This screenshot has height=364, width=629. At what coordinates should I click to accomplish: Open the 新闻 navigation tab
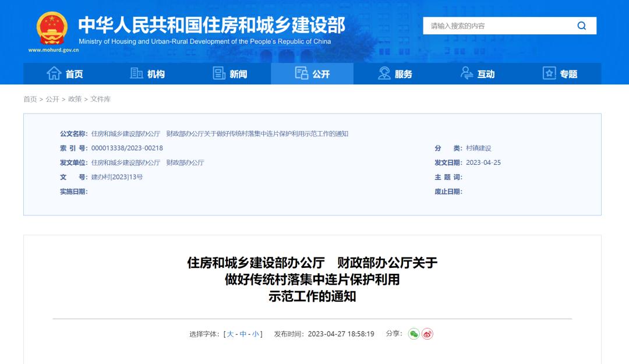(x=230, y=74)
